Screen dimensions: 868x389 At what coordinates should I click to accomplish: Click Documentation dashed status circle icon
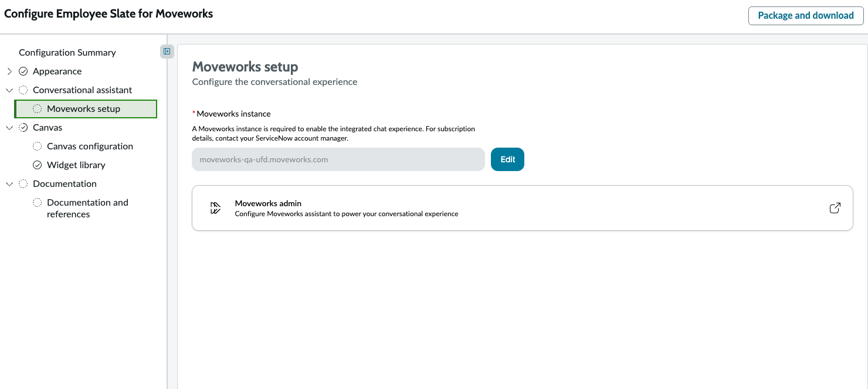tap(23, 183)
